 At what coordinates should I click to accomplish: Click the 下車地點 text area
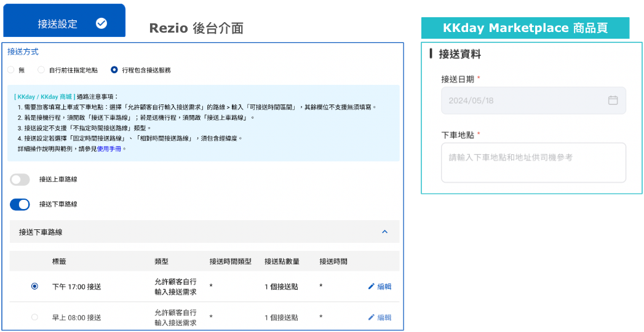click(x=533, y=162)
